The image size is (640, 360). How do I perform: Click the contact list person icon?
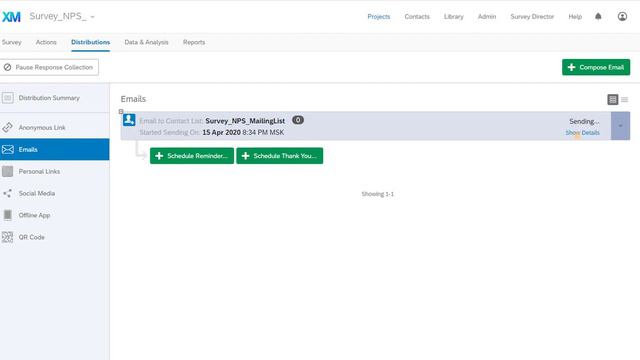click(129, 120)
